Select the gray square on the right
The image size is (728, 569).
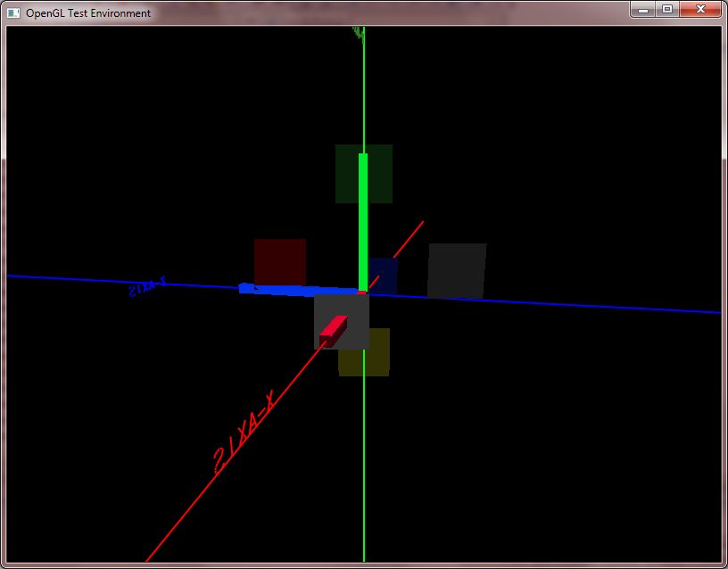pos(457,270)
